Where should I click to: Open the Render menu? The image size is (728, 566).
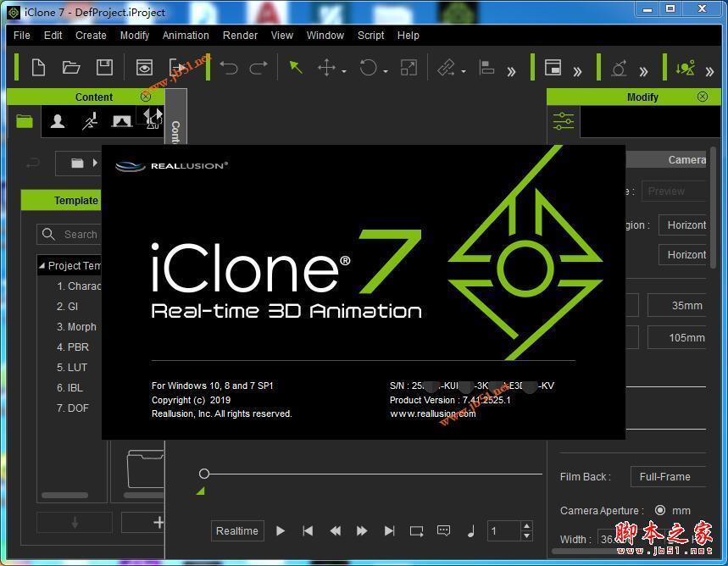coord(240,36)
